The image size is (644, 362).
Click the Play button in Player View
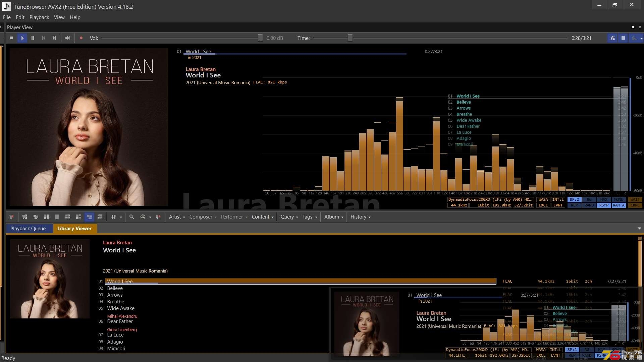[22, 38]
